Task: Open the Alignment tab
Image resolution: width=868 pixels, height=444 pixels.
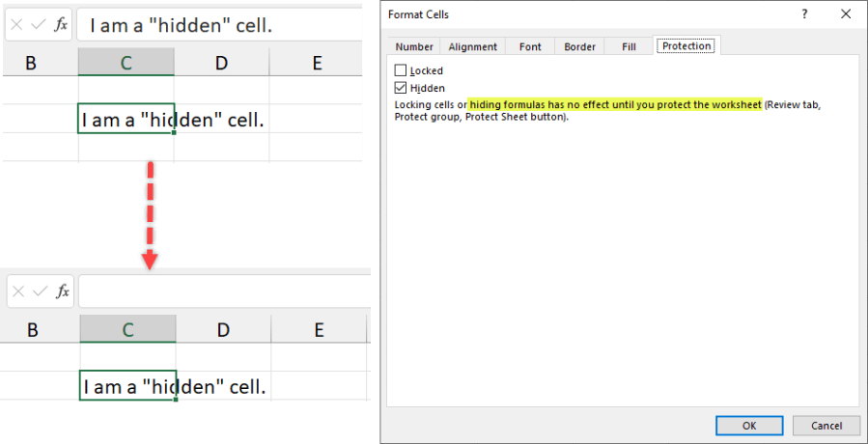Action: coord(473,46)
